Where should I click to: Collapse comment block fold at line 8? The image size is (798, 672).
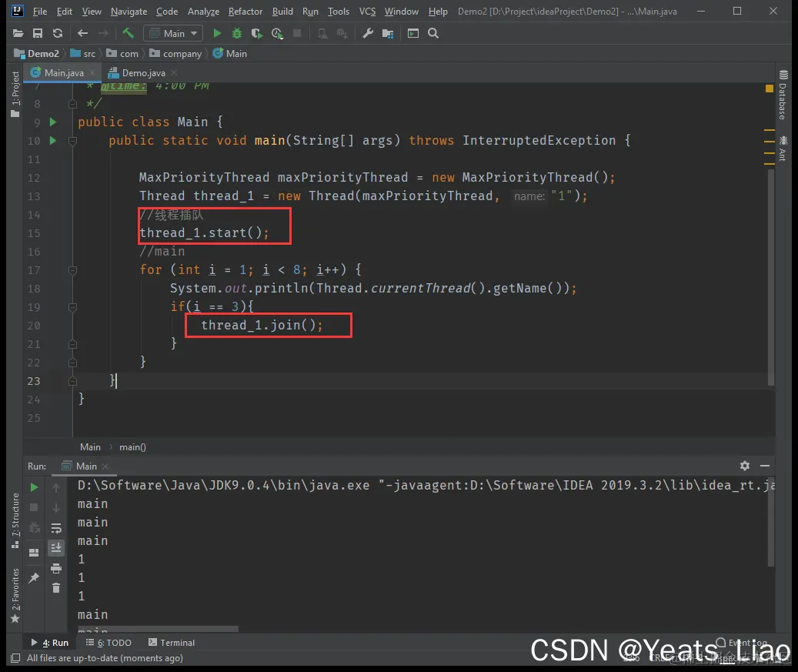(73, 104)
